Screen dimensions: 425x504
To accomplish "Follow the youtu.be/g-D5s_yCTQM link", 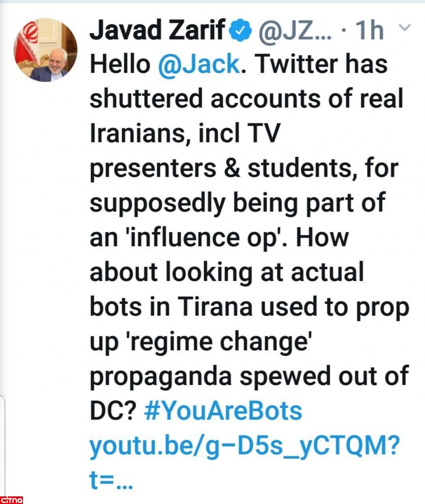I will [x=245, y=446].
